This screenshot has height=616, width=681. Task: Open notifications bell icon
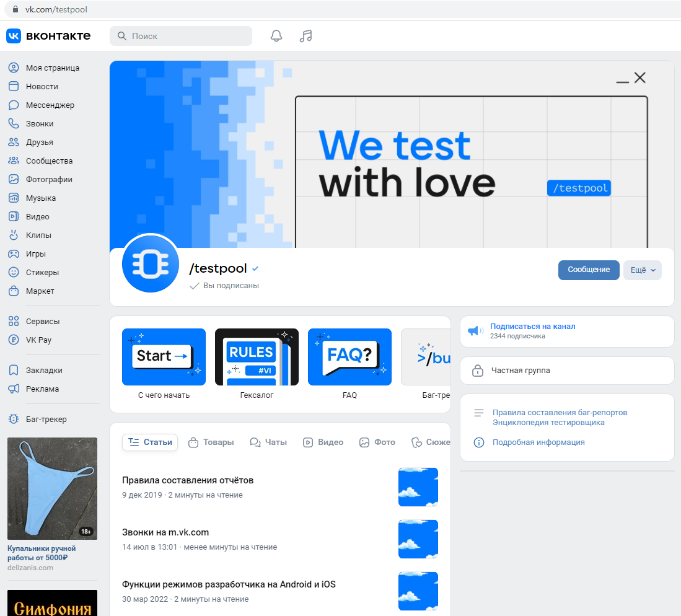pyautogui.click(x=276, y=35)
